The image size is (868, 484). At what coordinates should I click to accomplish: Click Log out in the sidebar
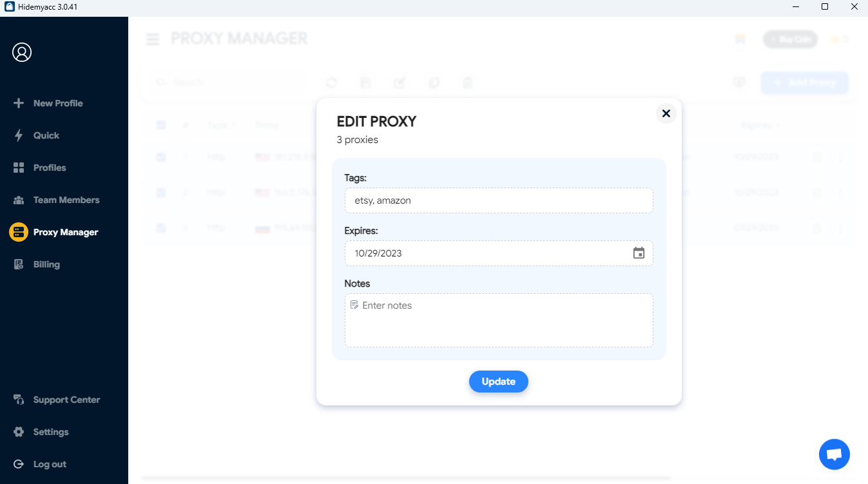(49, 464)
